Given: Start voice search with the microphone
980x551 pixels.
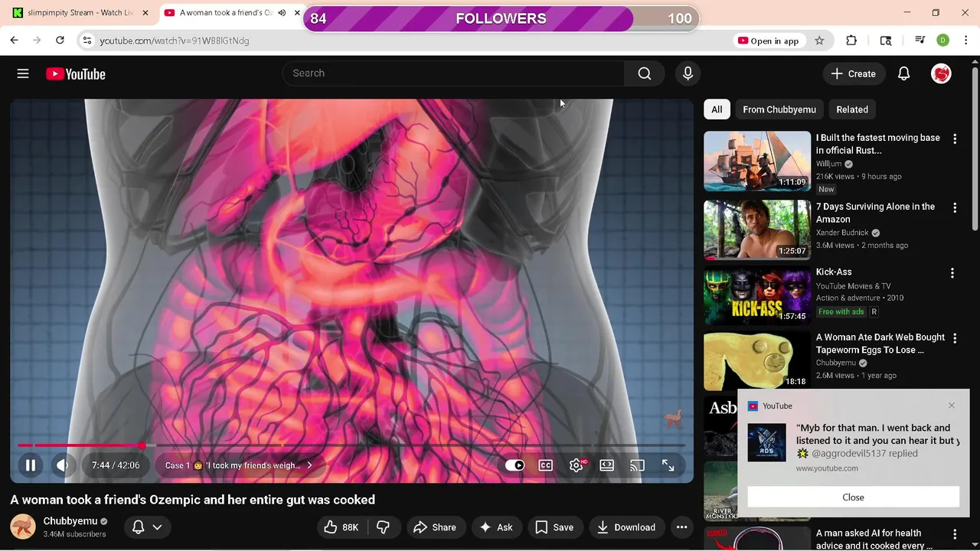Looking at the screenshot, I should coord(688,73).
